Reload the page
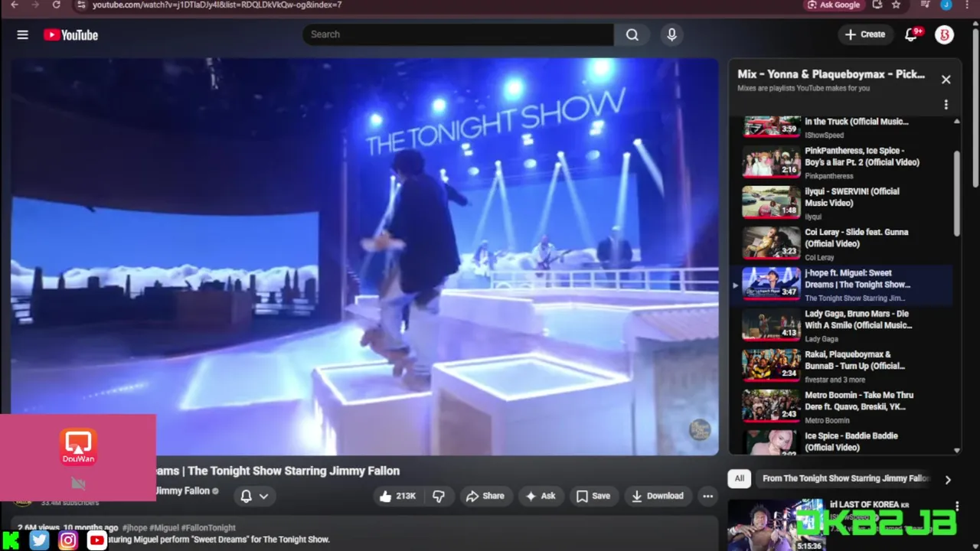 (56, 5)
